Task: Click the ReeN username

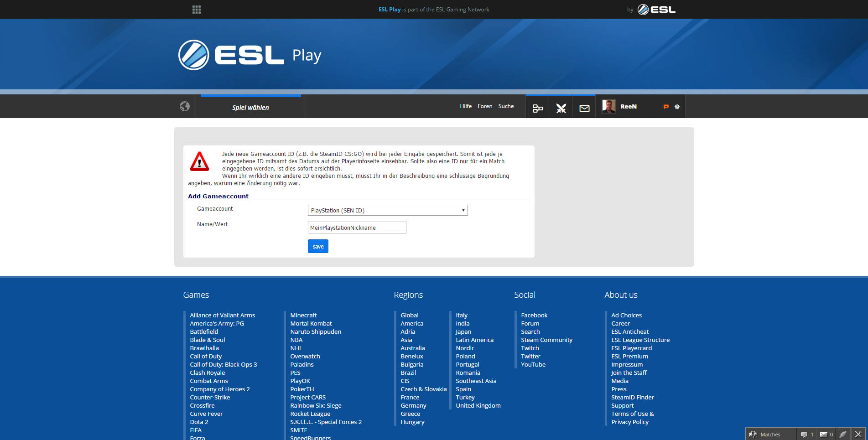Action: coord(629,106)
